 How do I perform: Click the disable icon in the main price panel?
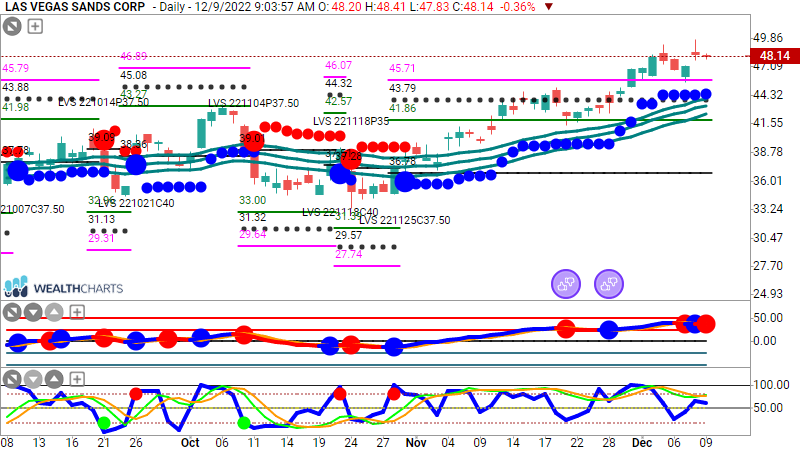tap(12, 26)
